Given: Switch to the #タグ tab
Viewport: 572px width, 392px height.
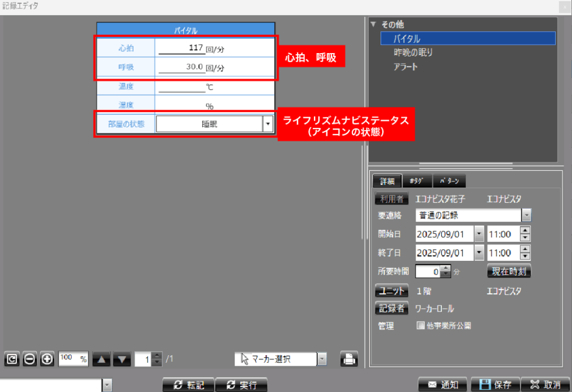Looking at the screenshot, I should [416, 181].
